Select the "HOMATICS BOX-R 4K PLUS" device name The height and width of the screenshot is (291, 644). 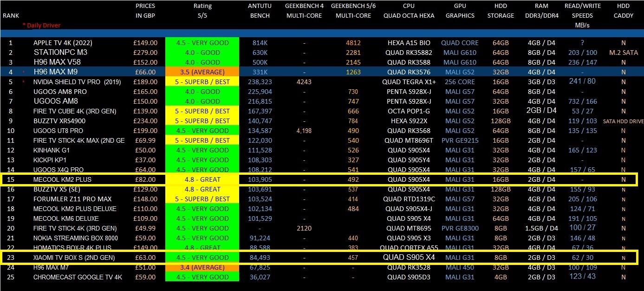tap(72, 248)
